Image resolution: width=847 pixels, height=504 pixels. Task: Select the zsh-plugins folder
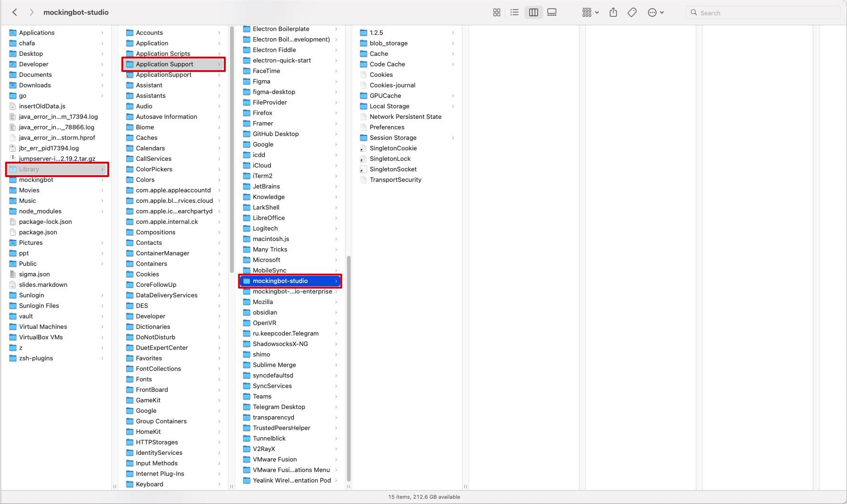57,358
